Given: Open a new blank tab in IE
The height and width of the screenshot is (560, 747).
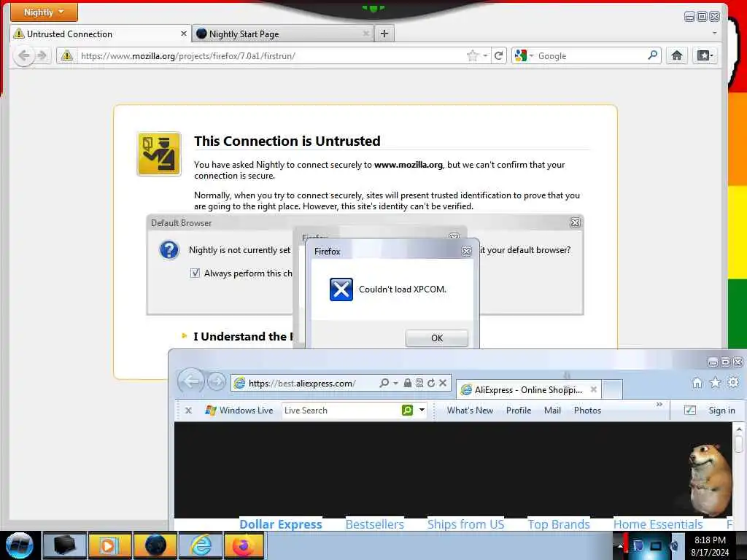Looking at the screenshot, I should click(613, 389).
